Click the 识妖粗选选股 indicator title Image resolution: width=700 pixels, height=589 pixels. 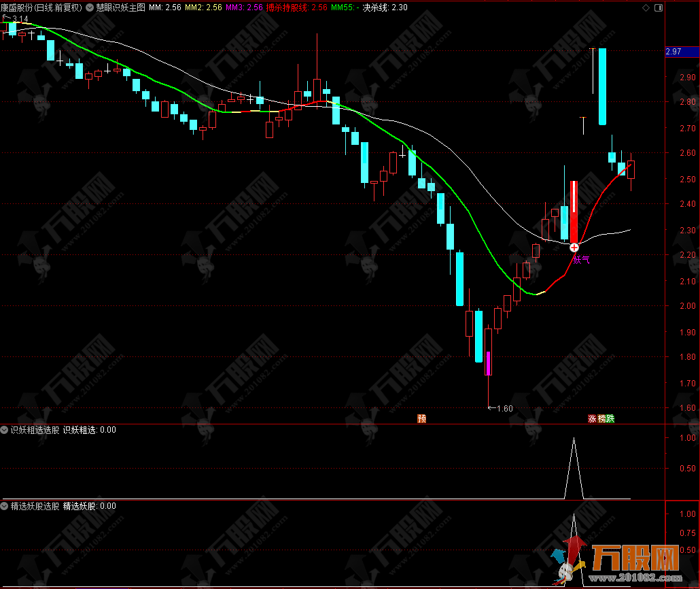coord(35,430)
